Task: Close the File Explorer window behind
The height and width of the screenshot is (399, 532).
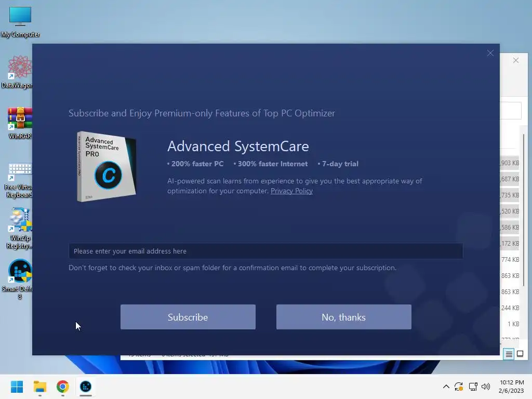Action: [x=516, y=60]
